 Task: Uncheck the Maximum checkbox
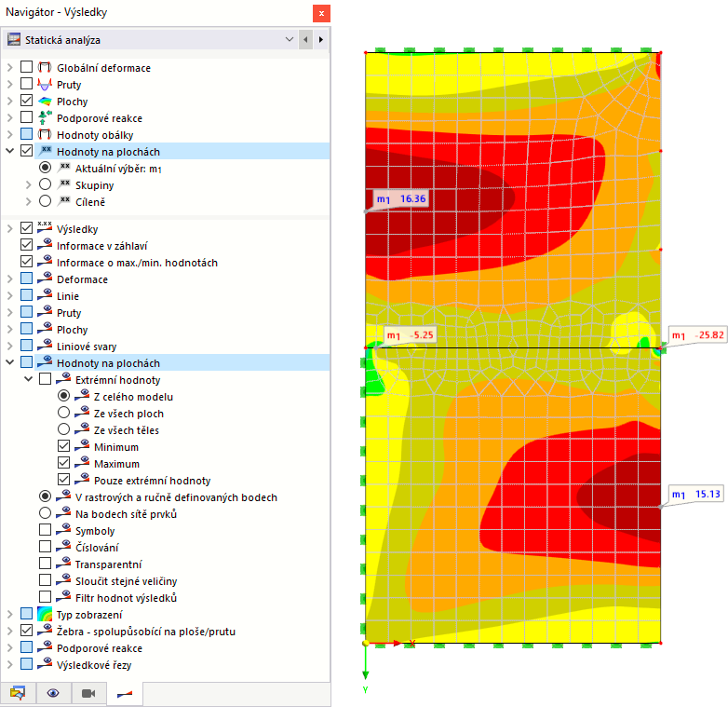click(x=63, y=463)
